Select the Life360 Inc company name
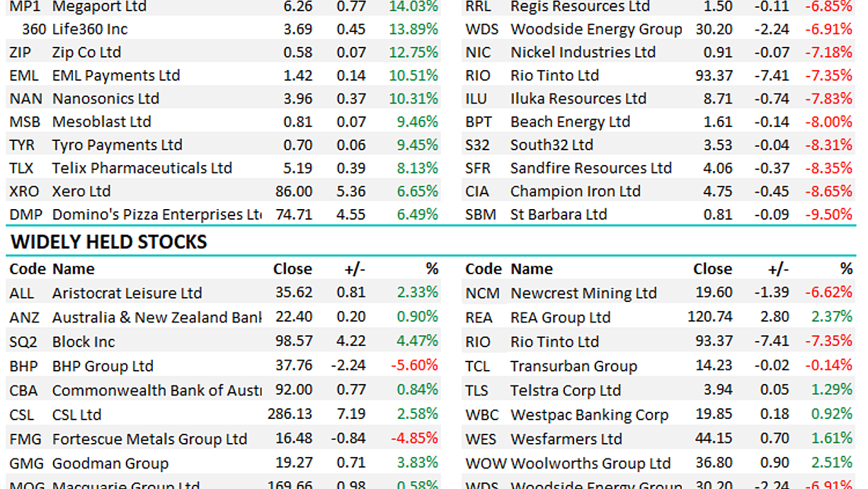 click(90, 29)
